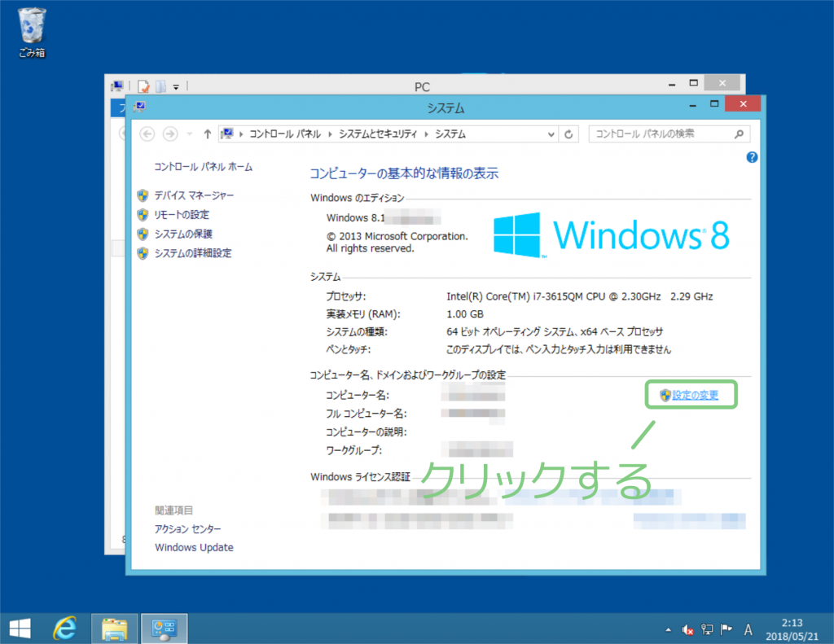The image size is (834, 644).
Task: Click the Control Panel search field
Action: [669, 134]
